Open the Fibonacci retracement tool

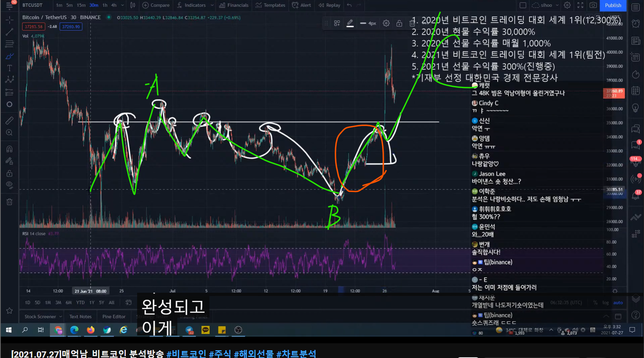(10, 44)
